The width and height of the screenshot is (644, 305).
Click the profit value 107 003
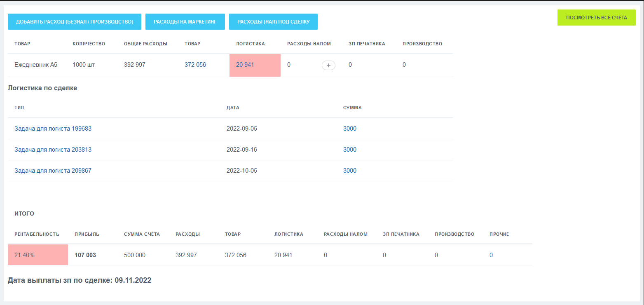(x=85, y=255)
